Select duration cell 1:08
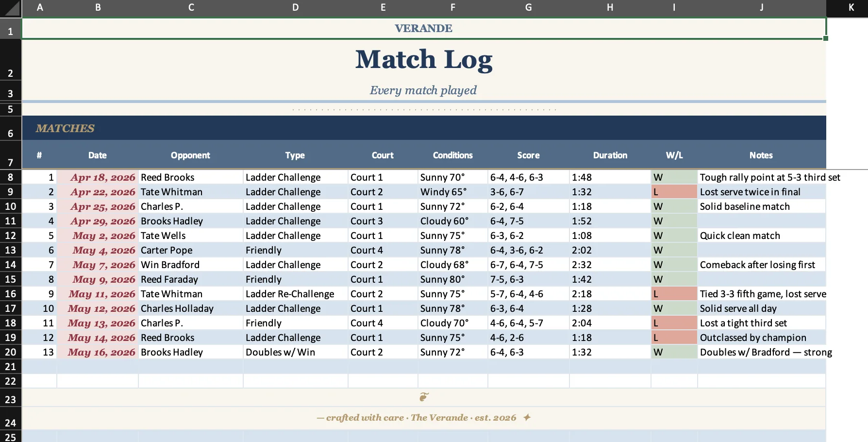Screen dimensions: 868x442 tap(610, 236)
